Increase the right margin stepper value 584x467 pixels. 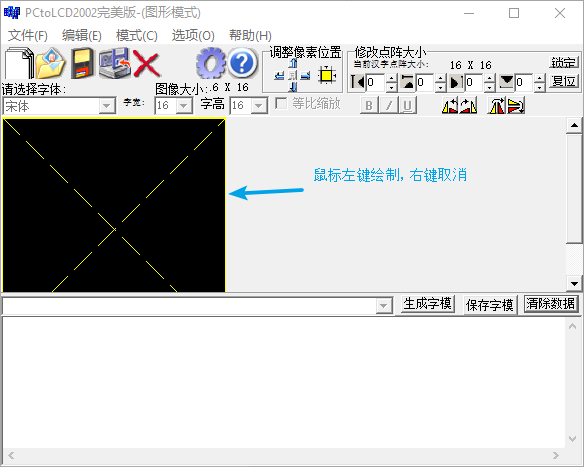pos(489,78)
